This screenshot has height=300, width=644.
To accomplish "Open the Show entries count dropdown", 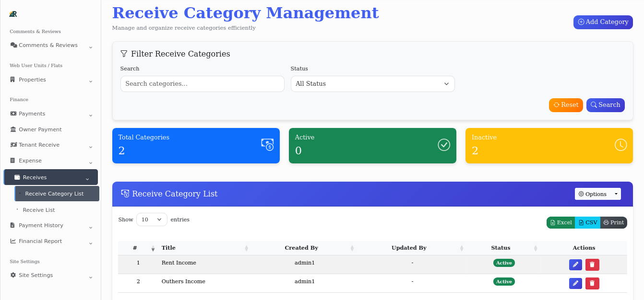I will click(x=152, y=219).
